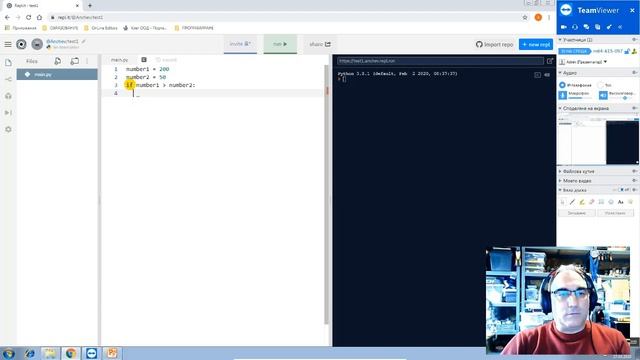Collapse the participants section in TeamViewer
640x360 pixels.
(x=560, y=40)
